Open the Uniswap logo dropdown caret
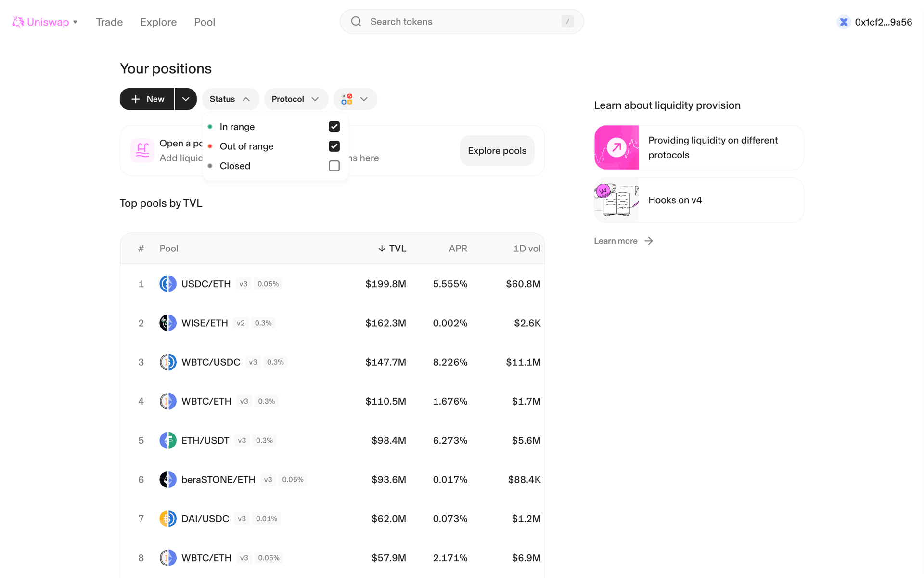Viewport: 924px width, 578px height. pos(75,22)
